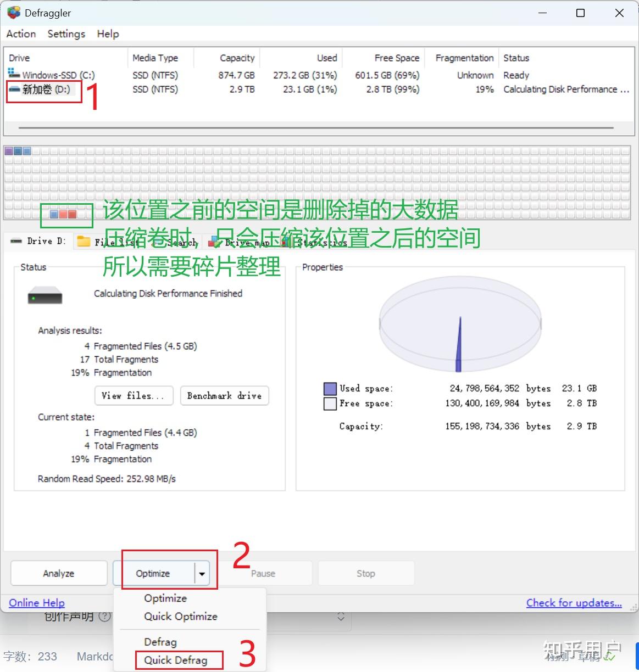The image size is (639, 672).
Task: Choose Optimize from the dropdown menu
Action: 165,598
